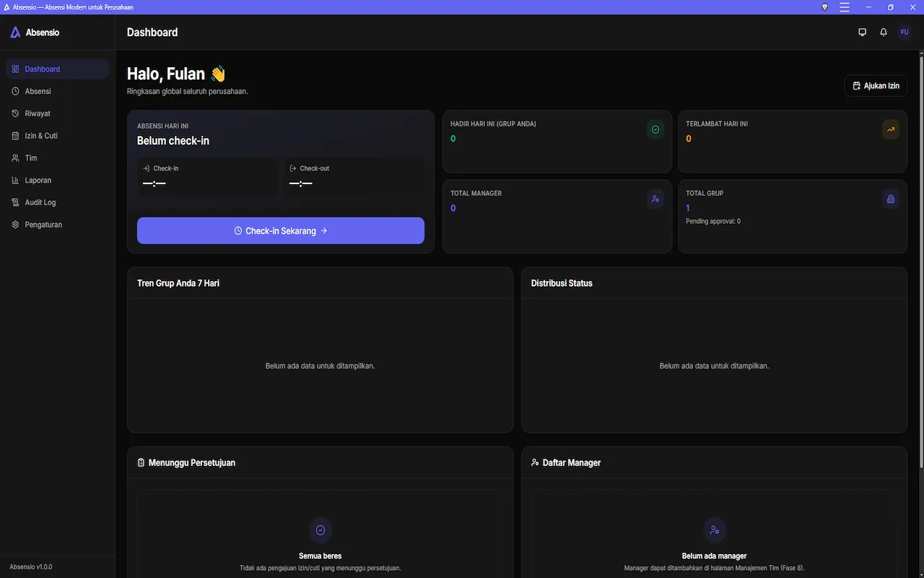Image resolution: width=924 pixels, height=578 pixels.
Task: Click the Halo, Fulan greeting
Action: click(177, 74)
